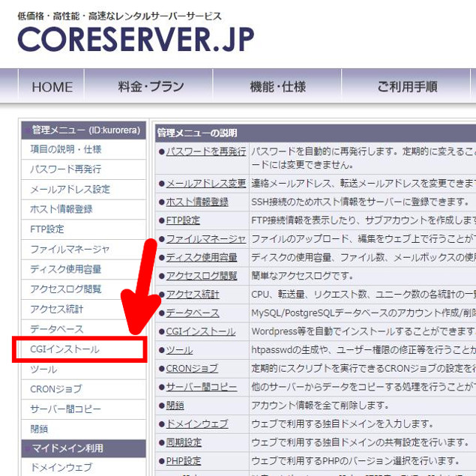Open the ご利用手順 navigation tab
Viewport: 476px width, 476px height.
coord(407,87)
